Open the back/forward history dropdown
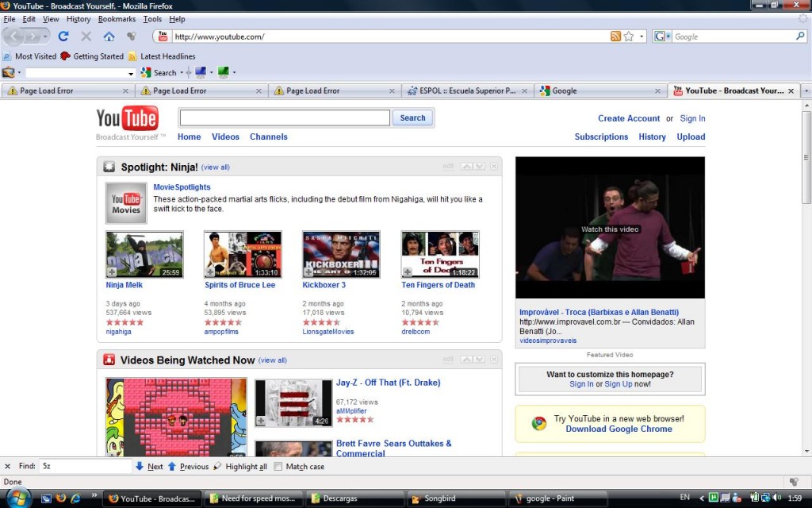812x508 pixels. 45,37
